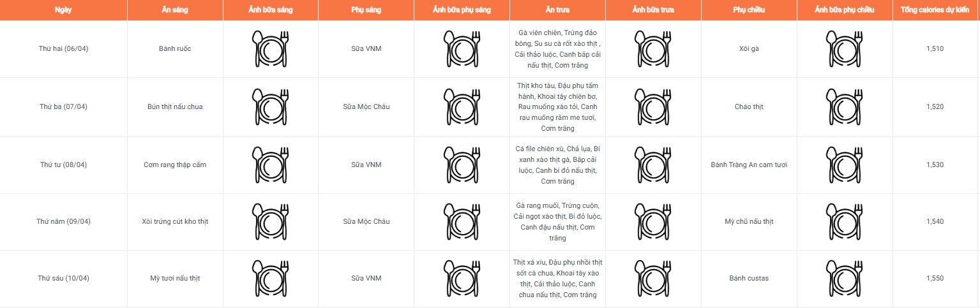
Task: Click the 'Bún thịt nấu chua' breakfast cell
Action: click(x=175, y=106)
